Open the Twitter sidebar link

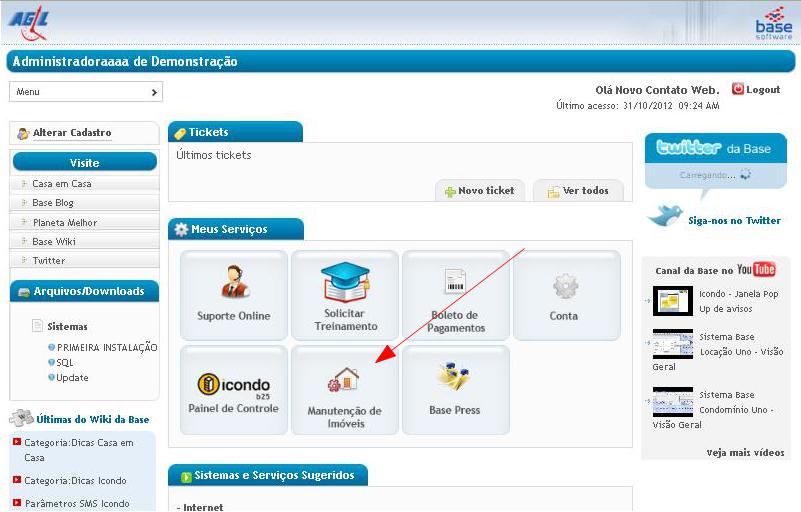49,261
